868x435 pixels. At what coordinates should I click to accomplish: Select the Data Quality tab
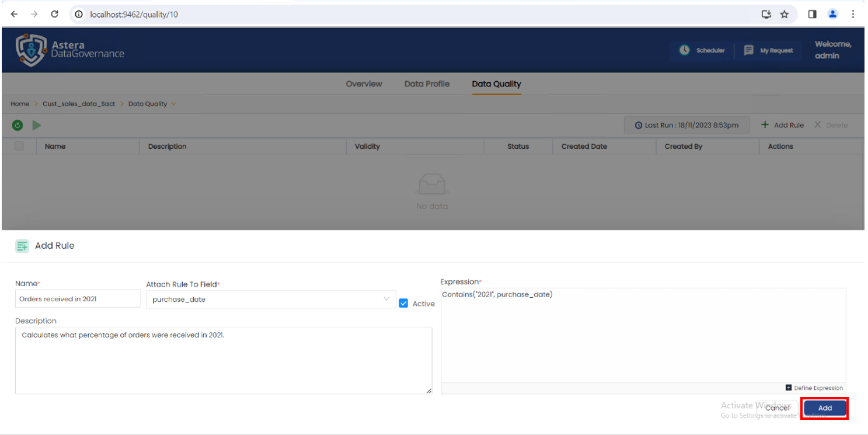pos(497,84)
